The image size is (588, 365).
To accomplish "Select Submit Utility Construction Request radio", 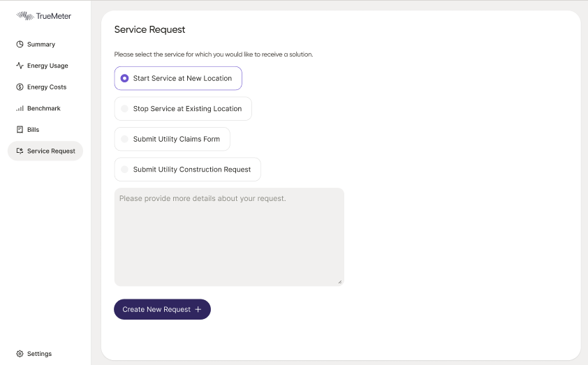I will pos(124,170).
